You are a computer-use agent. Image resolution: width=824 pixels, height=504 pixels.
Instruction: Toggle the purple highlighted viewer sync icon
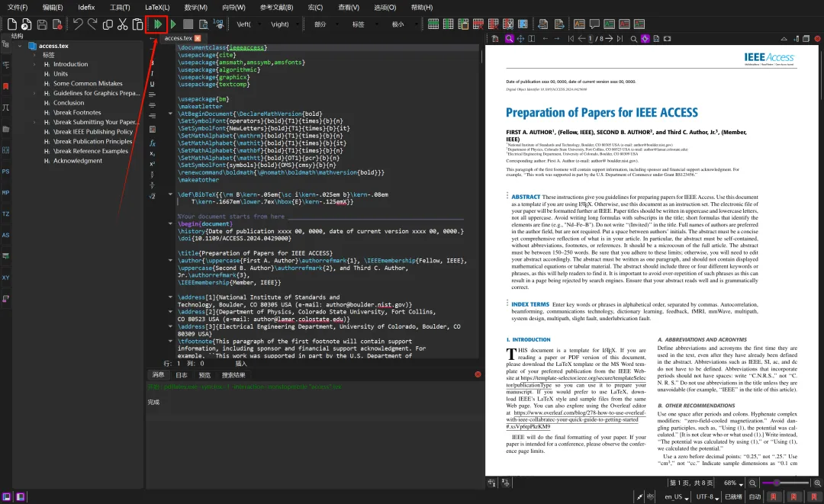[x=645, y=39]
